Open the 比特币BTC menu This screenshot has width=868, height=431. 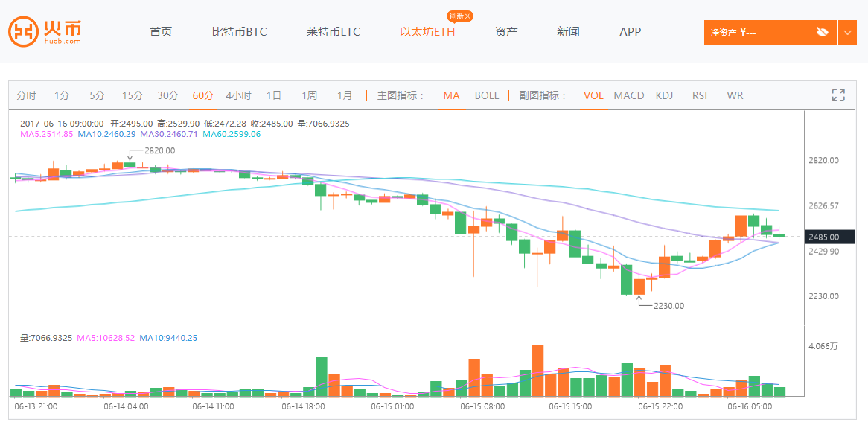[x=239, y=32]
